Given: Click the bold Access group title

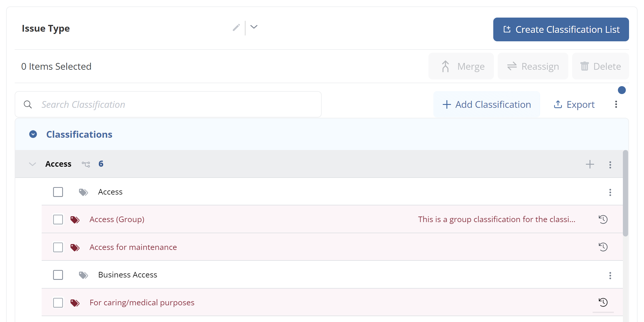Looking at the screenshot, I should (58, 164).
